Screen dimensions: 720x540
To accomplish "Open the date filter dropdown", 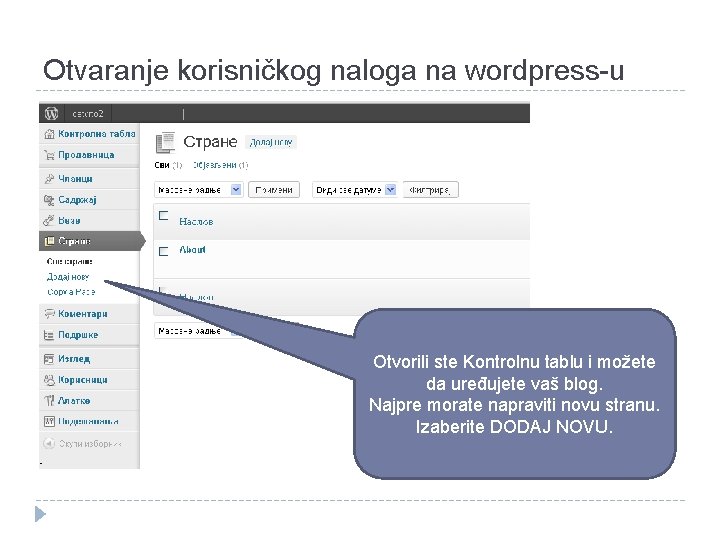I will pos(354,190).
